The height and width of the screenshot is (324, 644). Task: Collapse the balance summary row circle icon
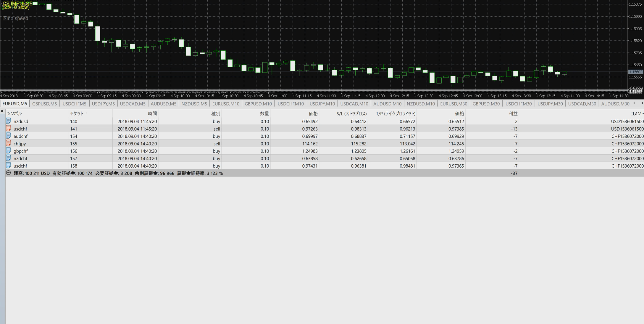[x=8, y=173]
